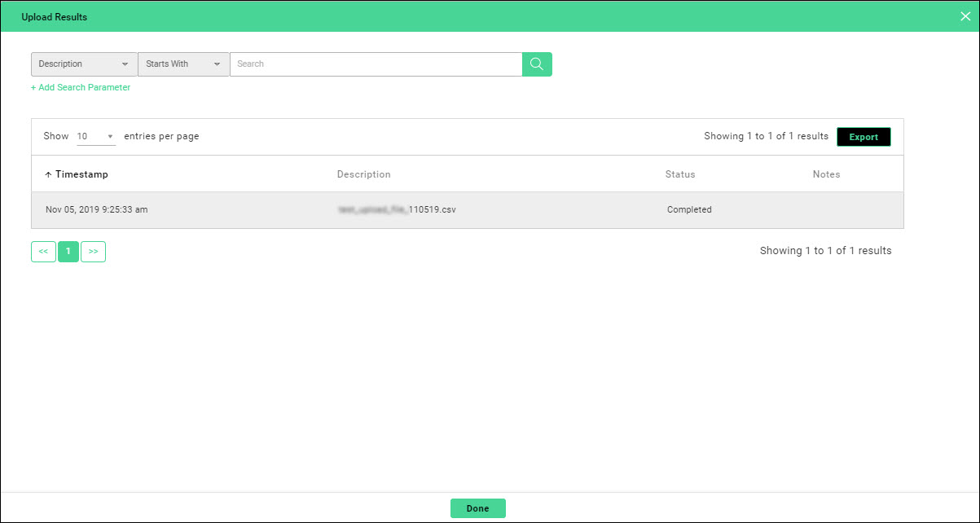This screenshot has height=523, width=980.
Task: Click the Description column header
Action: coord(363,174)
